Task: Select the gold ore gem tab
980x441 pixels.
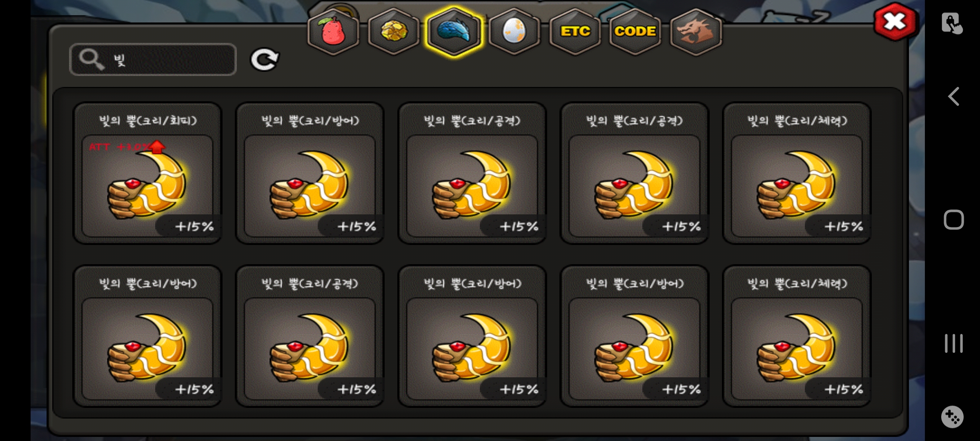Action: pyautogui.click(x=394, y=32)
